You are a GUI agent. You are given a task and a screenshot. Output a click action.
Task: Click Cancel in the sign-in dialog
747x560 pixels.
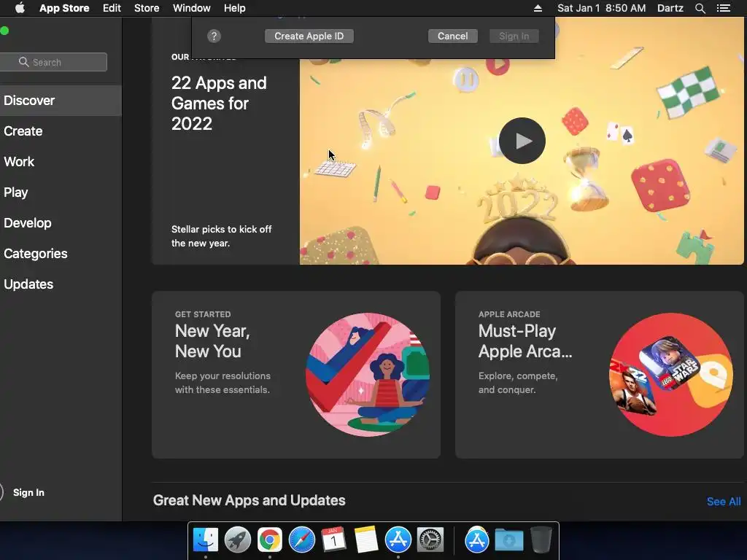[x=452, y=36]
